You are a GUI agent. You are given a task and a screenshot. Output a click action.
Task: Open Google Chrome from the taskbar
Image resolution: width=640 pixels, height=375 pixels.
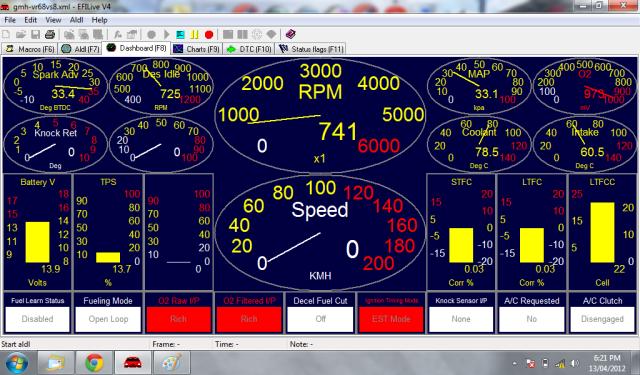[x=94, y=362]
